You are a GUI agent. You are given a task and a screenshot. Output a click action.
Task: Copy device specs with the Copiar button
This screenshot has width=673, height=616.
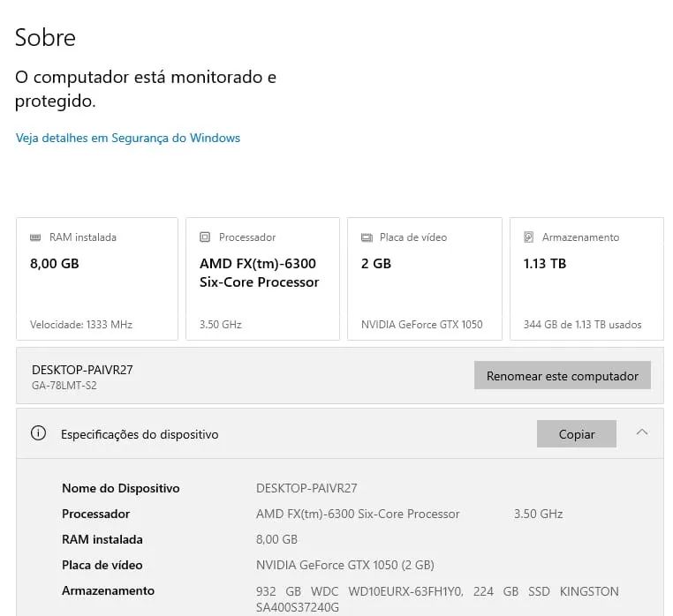coord(577,433)
